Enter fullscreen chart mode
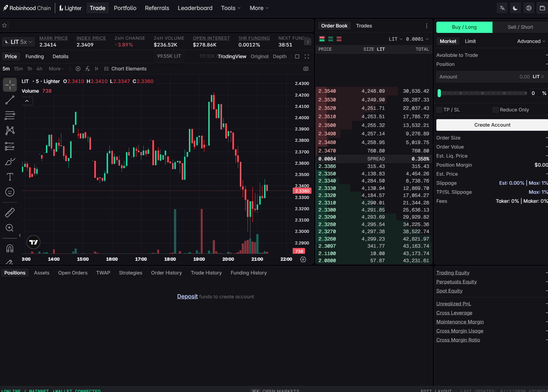 (x=307, y=57)
